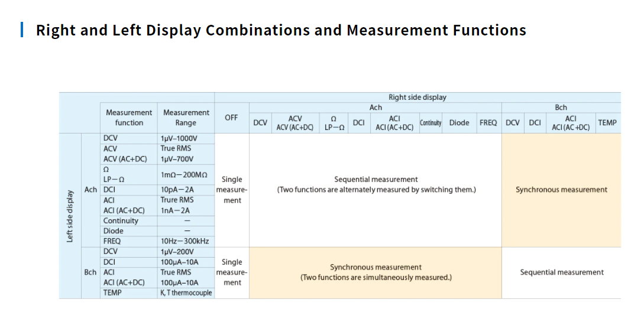Click the "10pA–2A" range cell
Viewport: 644px width, 335px height.
click(x=177, y=190)
